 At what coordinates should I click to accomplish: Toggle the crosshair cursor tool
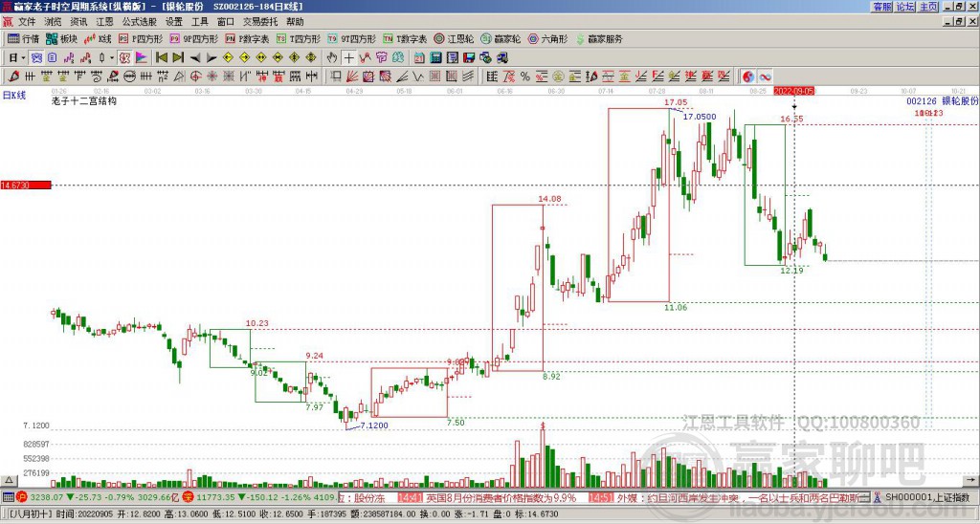[348, 58]
